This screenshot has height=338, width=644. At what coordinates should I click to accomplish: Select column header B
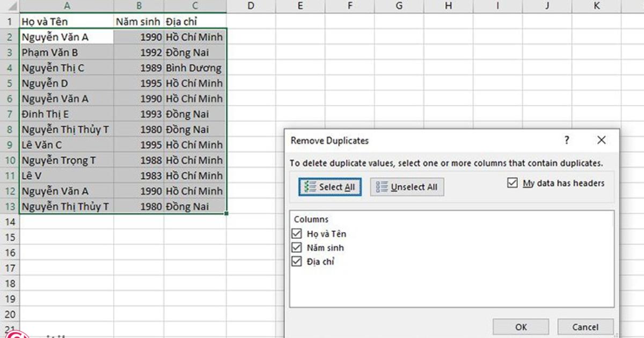pyautogui.click(x=138, y=6)
